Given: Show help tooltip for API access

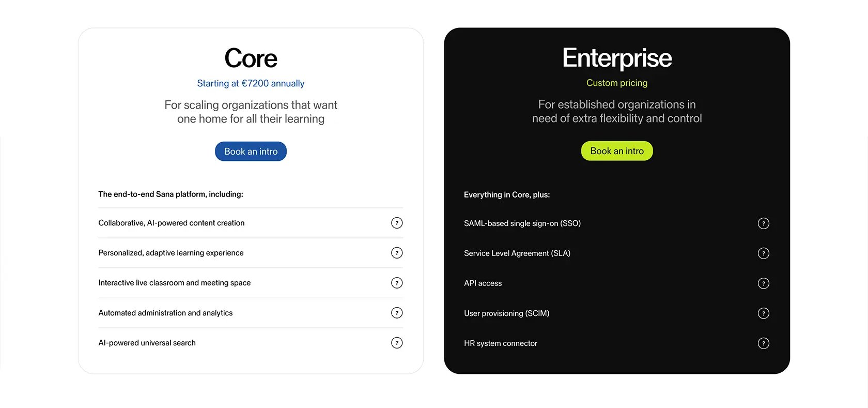Looking at the screenshot, I should (x=764, y=283).
